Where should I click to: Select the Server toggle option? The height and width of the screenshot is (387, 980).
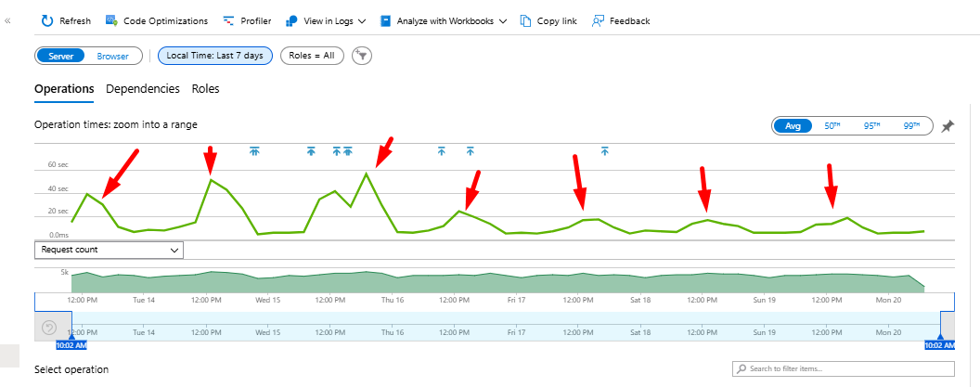coord(60,56)
